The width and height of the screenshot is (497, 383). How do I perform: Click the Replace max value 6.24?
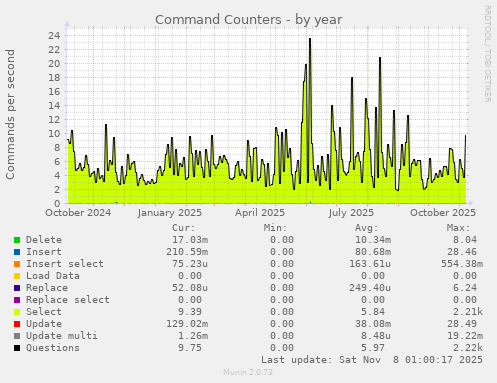(465, 288)
